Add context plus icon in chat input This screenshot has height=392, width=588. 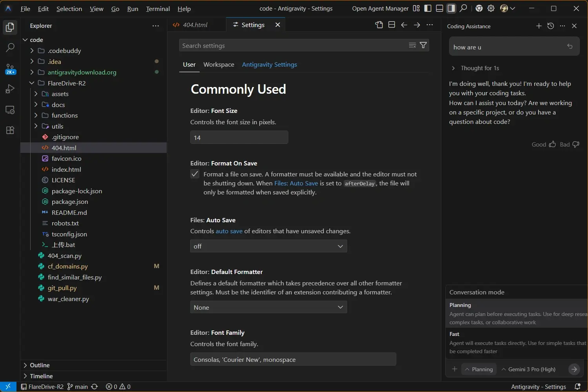pyautogui.click(x=455, y=369)
